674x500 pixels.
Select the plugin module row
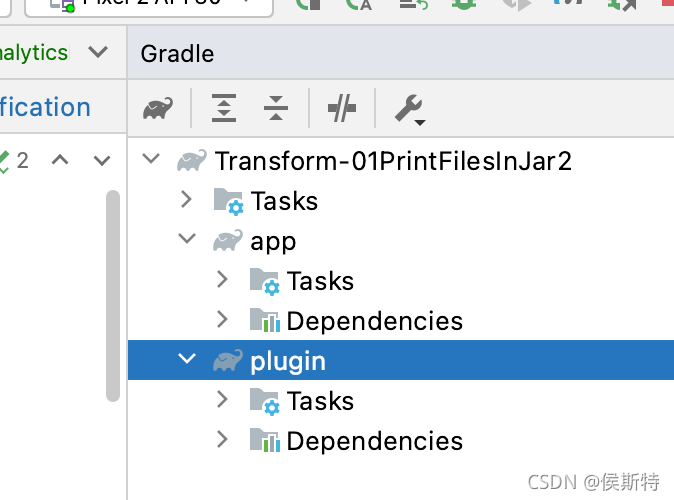coord(401,360)
